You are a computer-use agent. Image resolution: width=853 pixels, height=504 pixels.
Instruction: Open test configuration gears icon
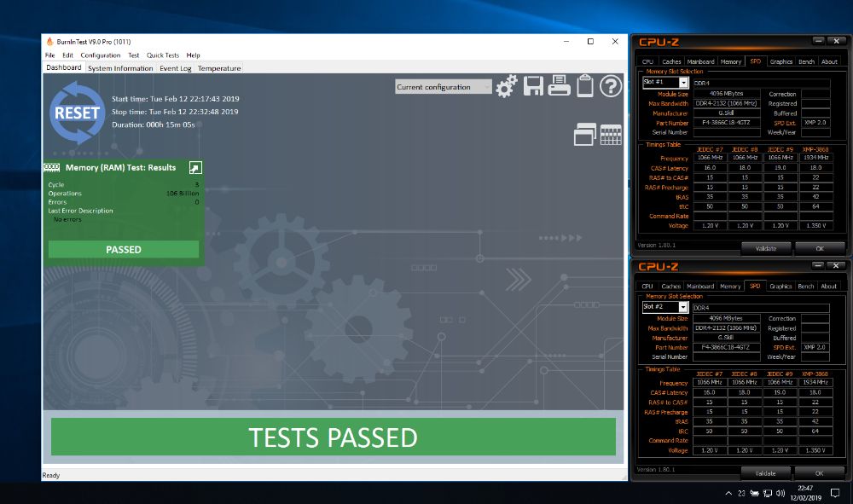tap(506, 86)
